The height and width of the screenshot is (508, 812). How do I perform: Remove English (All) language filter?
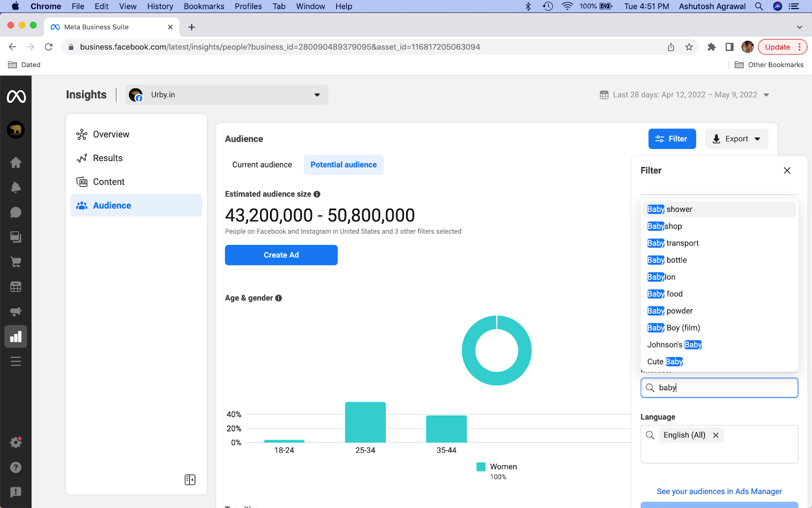point(716,435)
